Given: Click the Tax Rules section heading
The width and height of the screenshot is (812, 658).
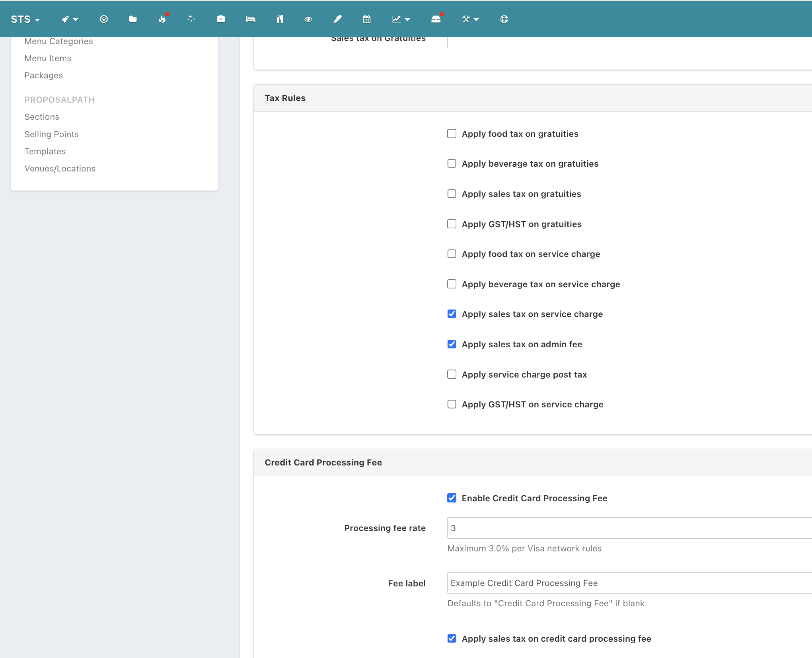Looking at the screenshot, I should pos(285,98).
